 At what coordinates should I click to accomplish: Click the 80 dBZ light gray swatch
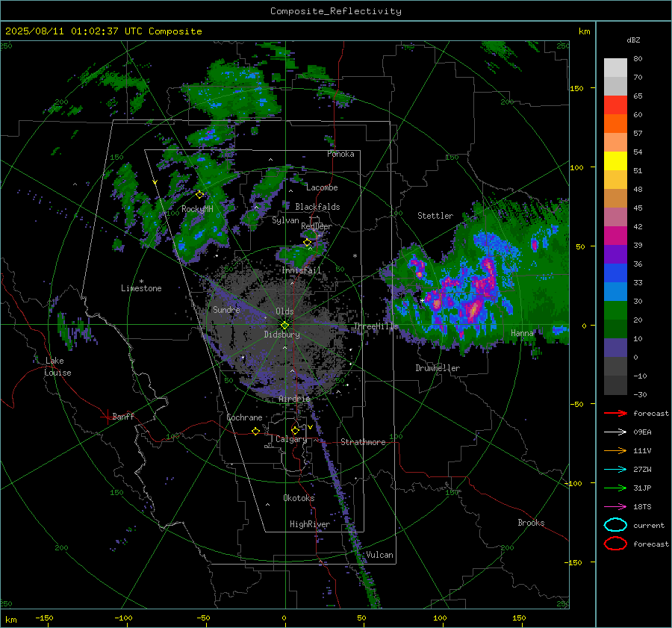coord(615,68)
